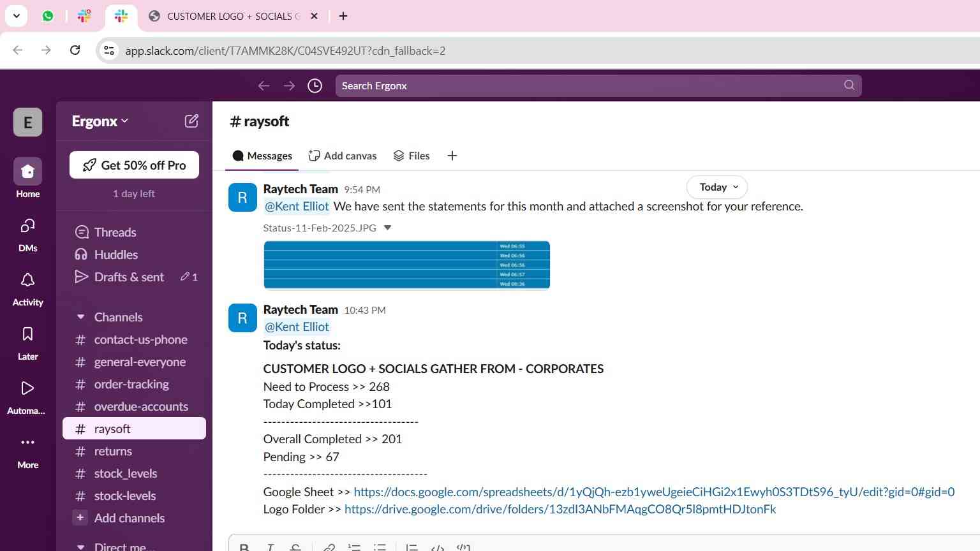980x551 pixels.
Task: Collapse the Direct messages section
Action: click(80, 547)
